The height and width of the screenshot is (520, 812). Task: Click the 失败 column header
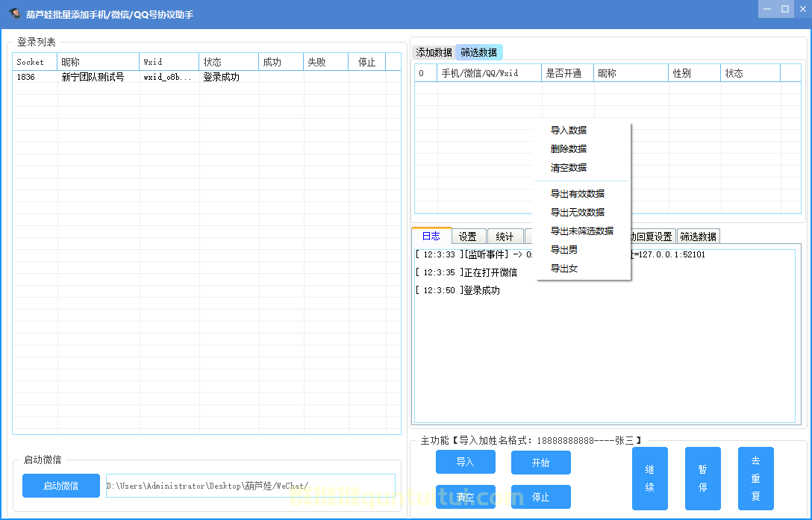(x=325, y=62)
